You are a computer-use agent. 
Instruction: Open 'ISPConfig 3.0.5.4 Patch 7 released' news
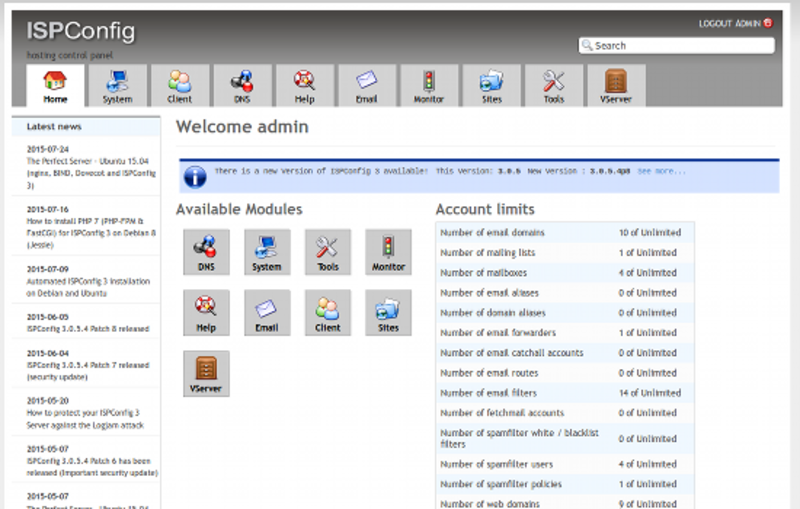tap(88, 371)
